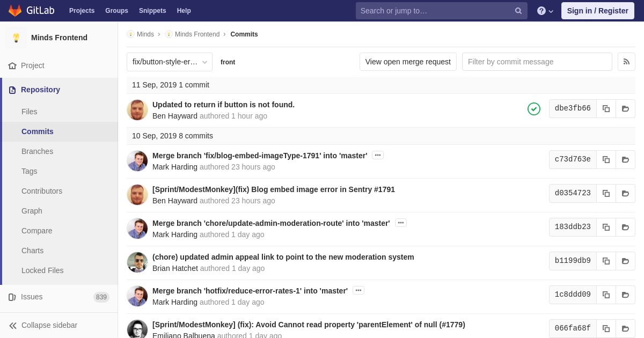Open commit dbe3fb66 SHA link
644x338 pixels.
click(x=573, y=108)
